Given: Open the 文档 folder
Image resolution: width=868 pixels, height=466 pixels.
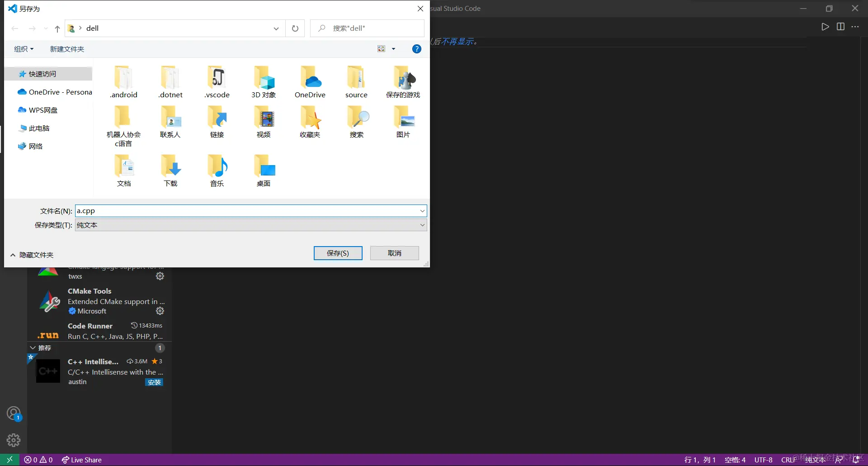Looking at the screenshot, I should point(123,171).
